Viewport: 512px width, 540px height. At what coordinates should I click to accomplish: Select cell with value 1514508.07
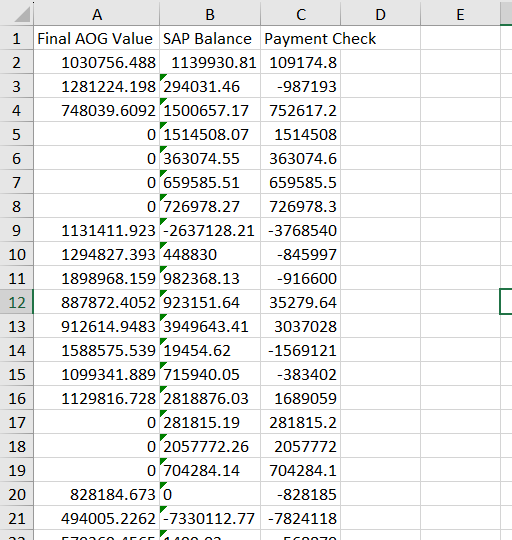(210, 134)
